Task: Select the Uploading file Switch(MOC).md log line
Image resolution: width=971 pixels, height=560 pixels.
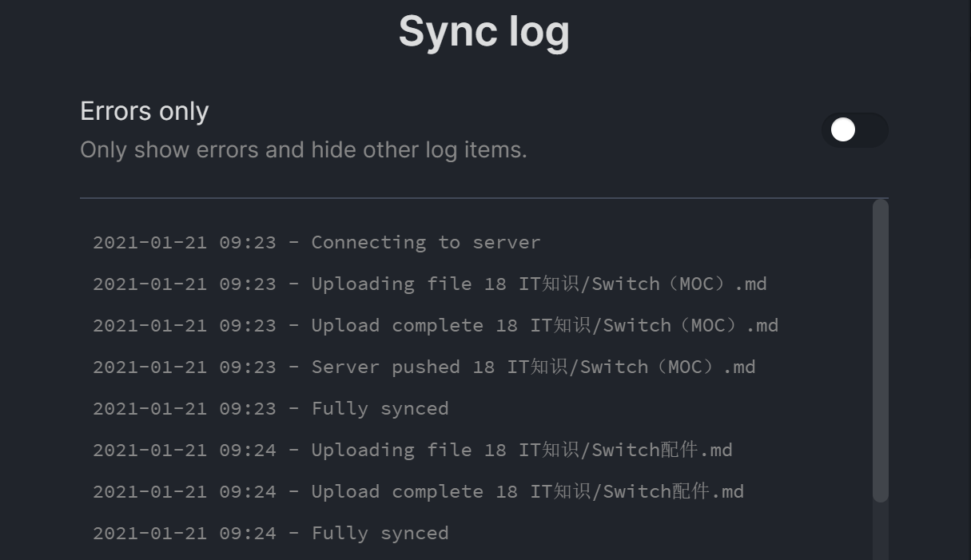Action: (430, 284)
